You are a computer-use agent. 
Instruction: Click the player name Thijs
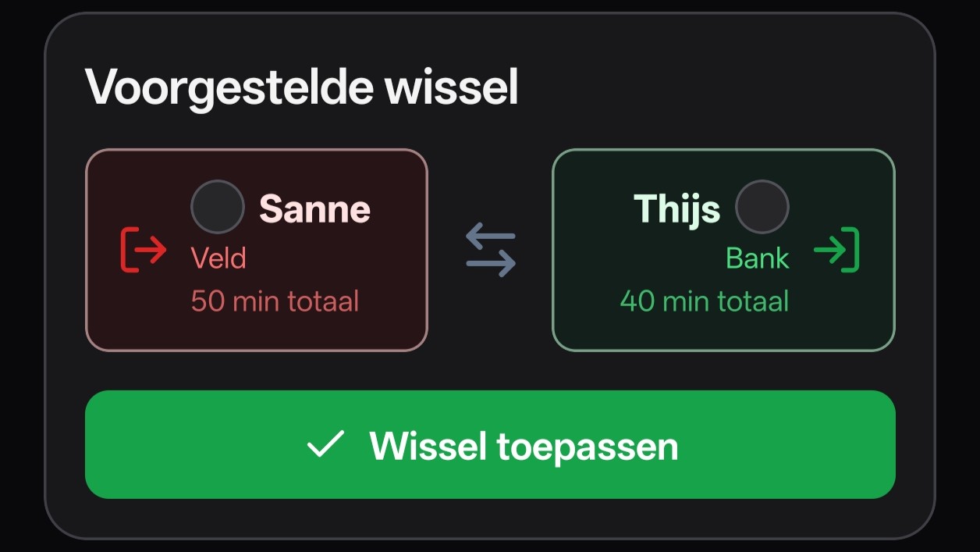(676, 208)
